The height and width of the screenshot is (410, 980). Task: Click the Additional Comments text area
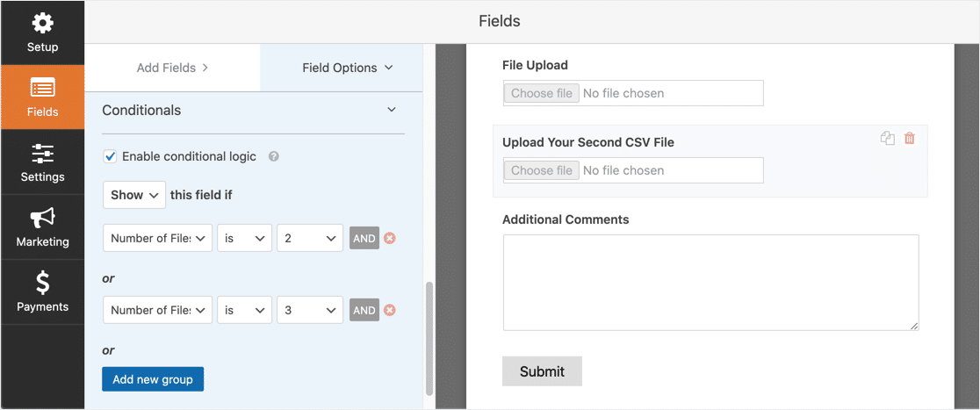click(x=710, y=283)
